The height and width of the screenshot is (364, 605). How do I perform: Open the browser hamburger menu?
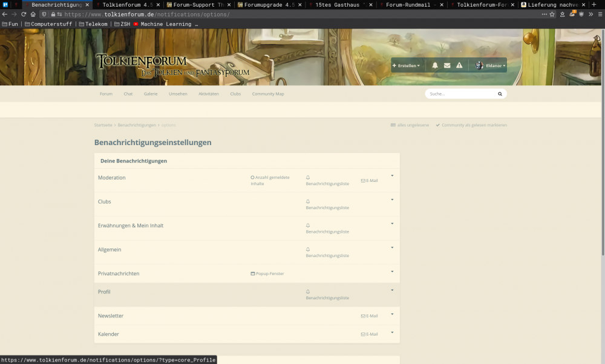tap(598, 14)
